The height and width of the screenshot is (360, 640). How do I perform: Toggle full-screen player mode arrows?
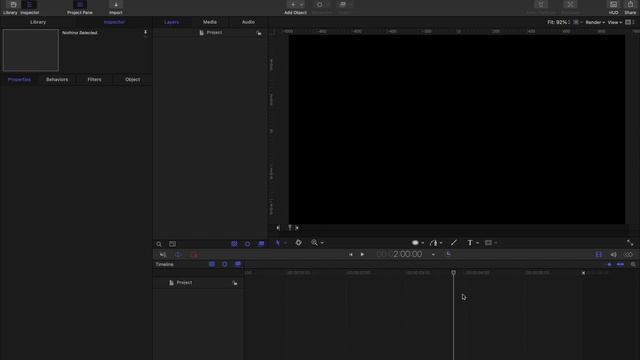(630, 243)
